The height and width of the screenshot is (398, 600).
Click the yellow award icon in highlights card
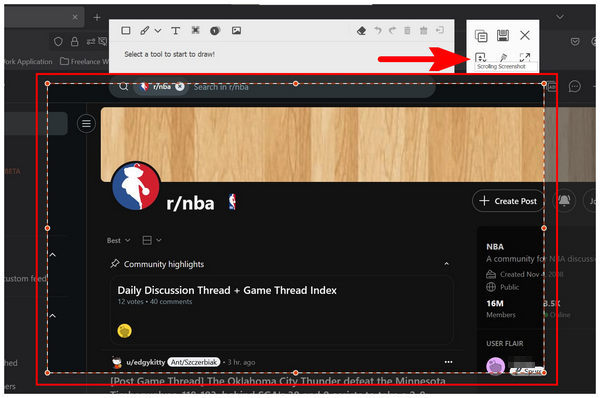point(124,331)
